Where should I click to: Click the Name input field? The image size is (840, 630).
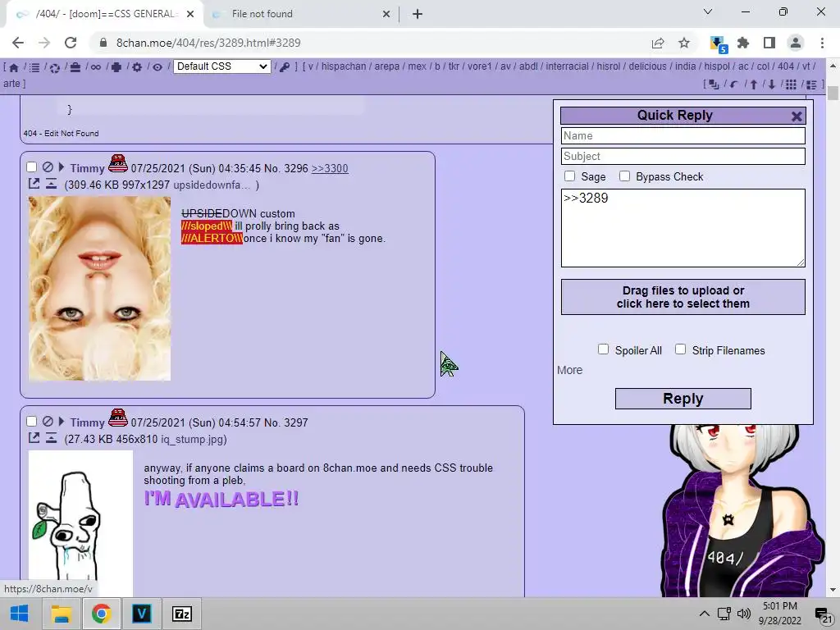[x=683, y=135]
